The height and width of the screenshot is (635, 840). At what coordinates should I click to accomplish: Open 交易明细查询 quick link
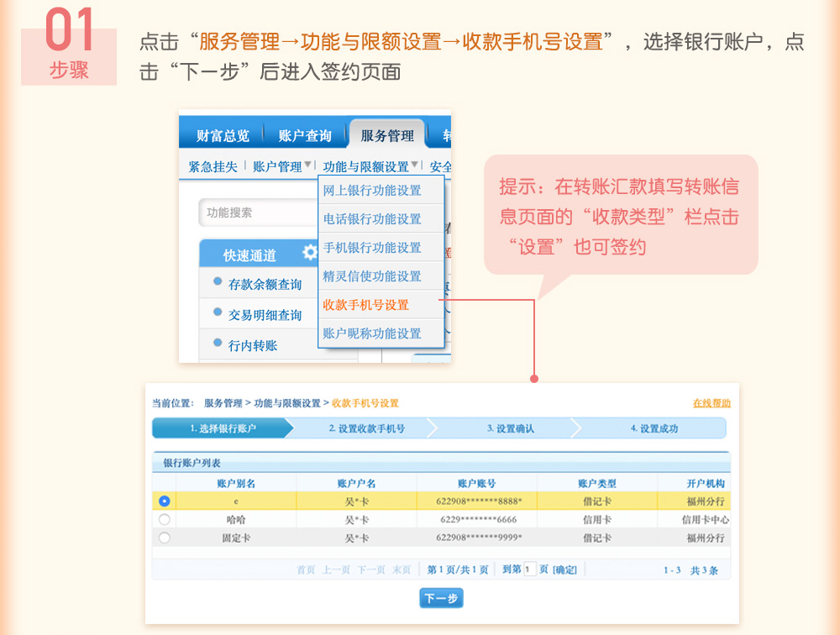(x=265, y=315)
